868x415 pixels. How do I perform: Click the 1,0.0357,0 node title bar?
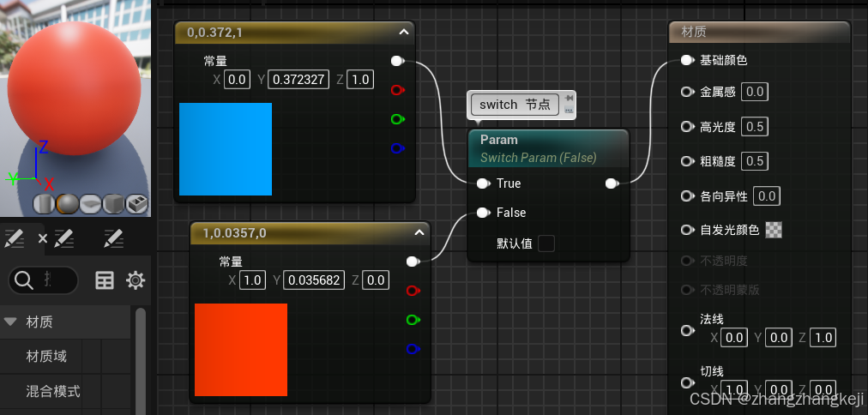(x=310, y=233)
